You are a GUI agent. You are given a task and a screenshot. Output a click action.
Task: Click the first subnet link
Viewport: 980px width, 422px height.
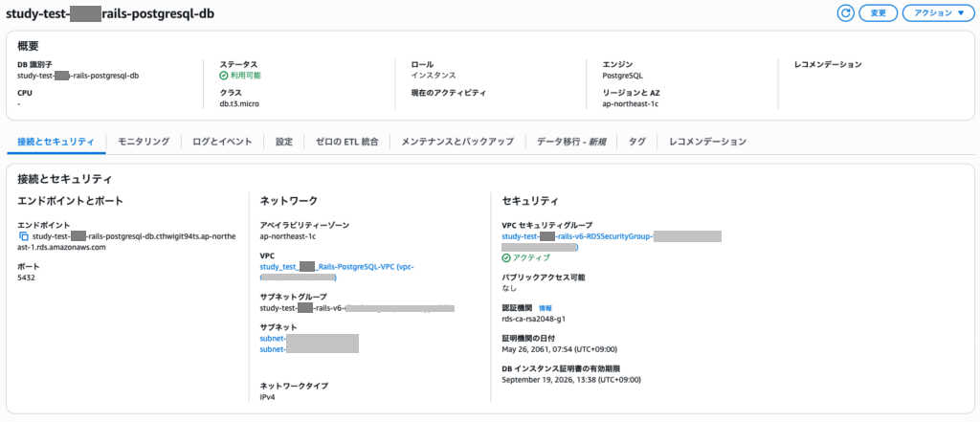tap(274, 339)
